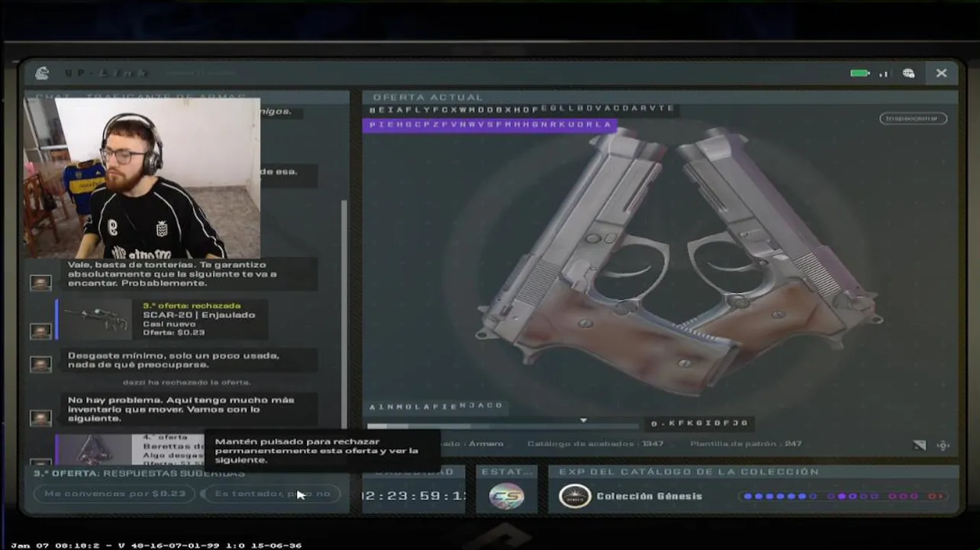Click 'Es tentador, pero no' reply button
The width and height of the screenshot is (980, 550).
[272, 493]
